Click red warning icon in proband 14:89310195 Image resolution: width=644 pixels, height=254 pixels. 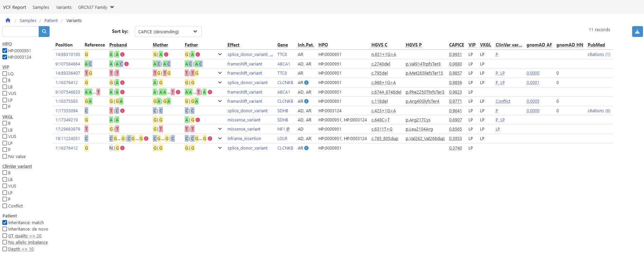pos(123,54)
